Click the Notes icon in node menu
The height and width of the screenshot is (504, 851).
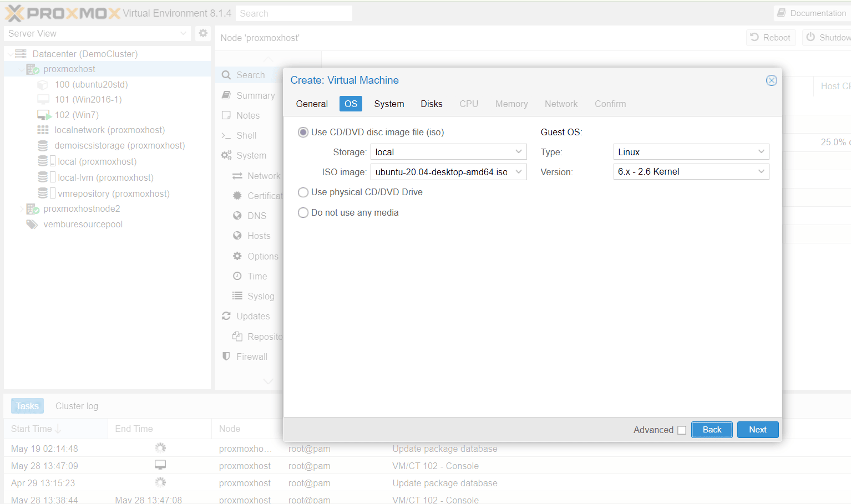226,115
